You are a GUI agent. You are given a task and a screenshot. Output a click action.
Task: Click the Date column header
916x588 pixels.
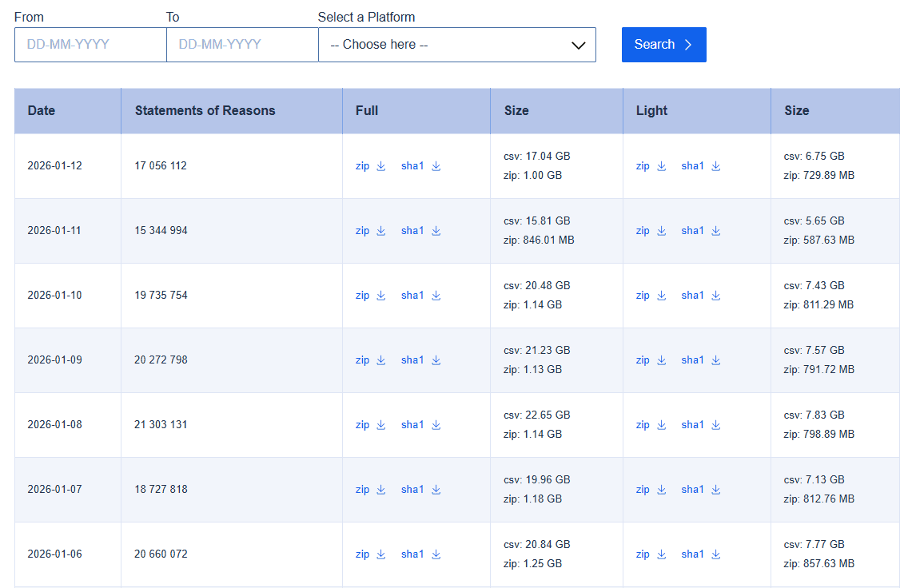click(x=42, y=111)
